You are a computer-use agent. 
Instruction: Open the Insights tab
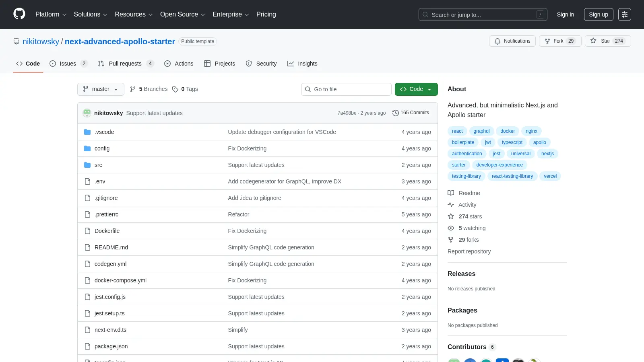302,64
